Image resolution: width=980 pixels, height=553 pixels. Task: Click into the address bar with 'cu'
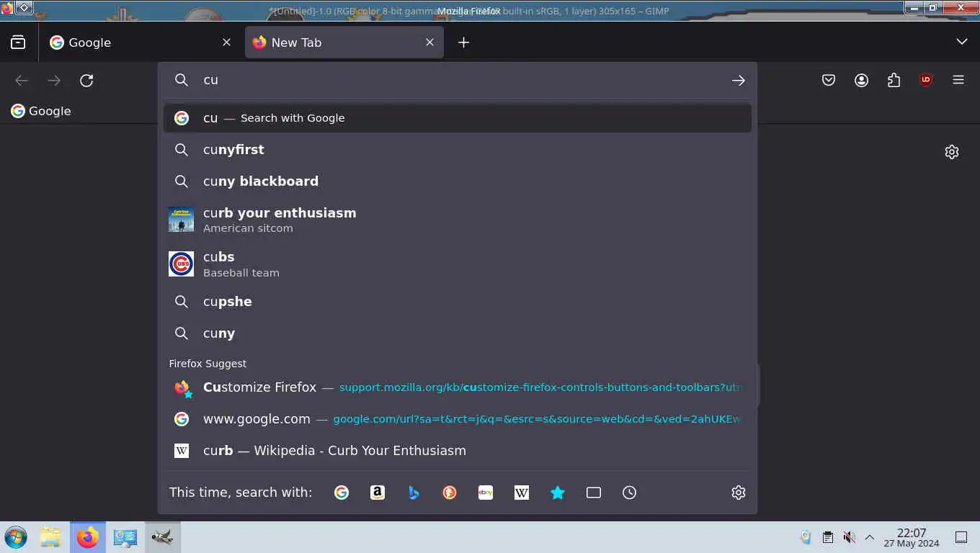[458, 80]
